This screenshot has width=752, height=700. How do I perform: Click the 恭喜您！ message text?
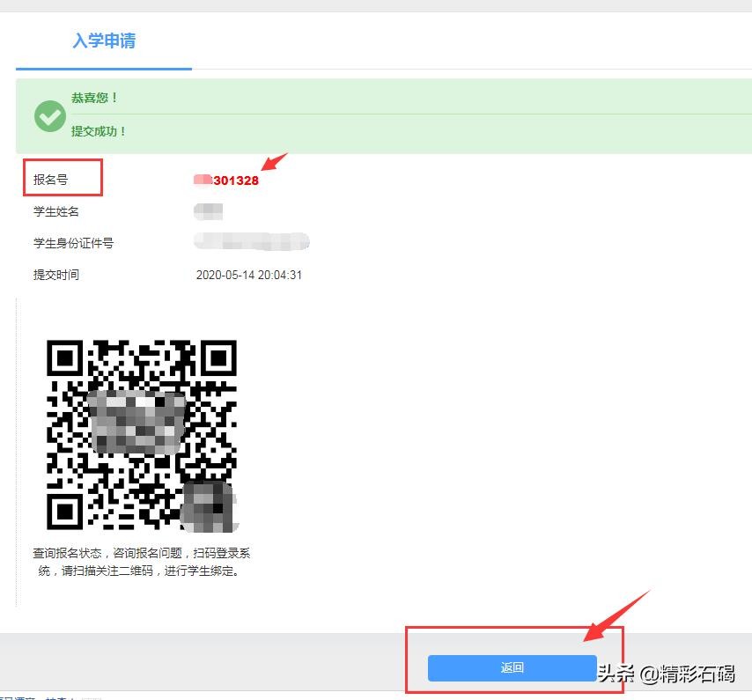pyautogui.click(x=94, y=98)
